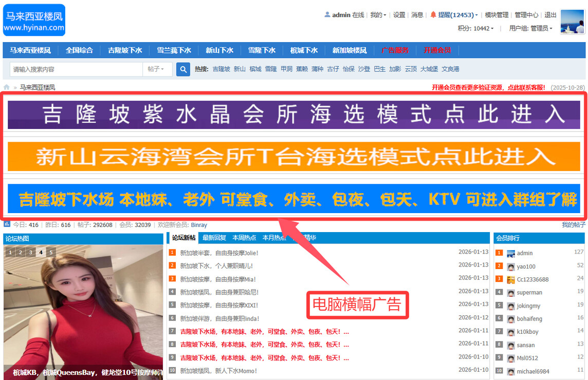Viewport: 588px width, 380px height.
Task: Click the notification bell icon
Action: point(433,15)
